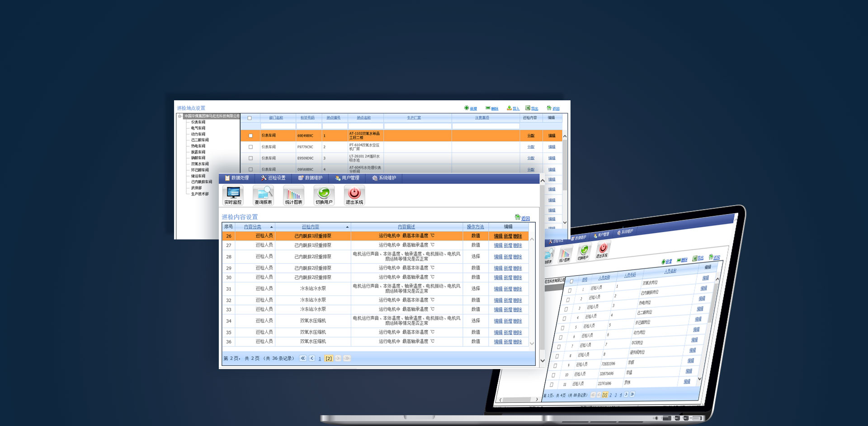Open the 用户管理 menu
The width and height of the screenshot is (868, 426).
click(x=347, y=178)
